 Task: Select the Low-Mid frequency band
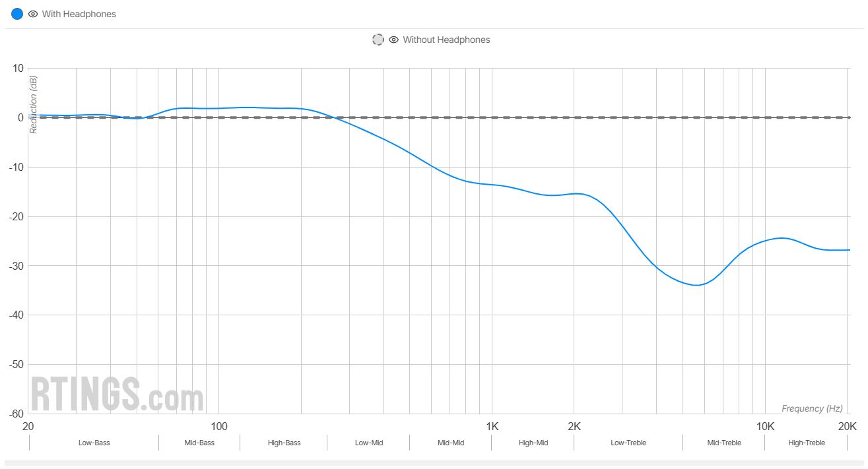pyautogui.click(x=369, y=443)
